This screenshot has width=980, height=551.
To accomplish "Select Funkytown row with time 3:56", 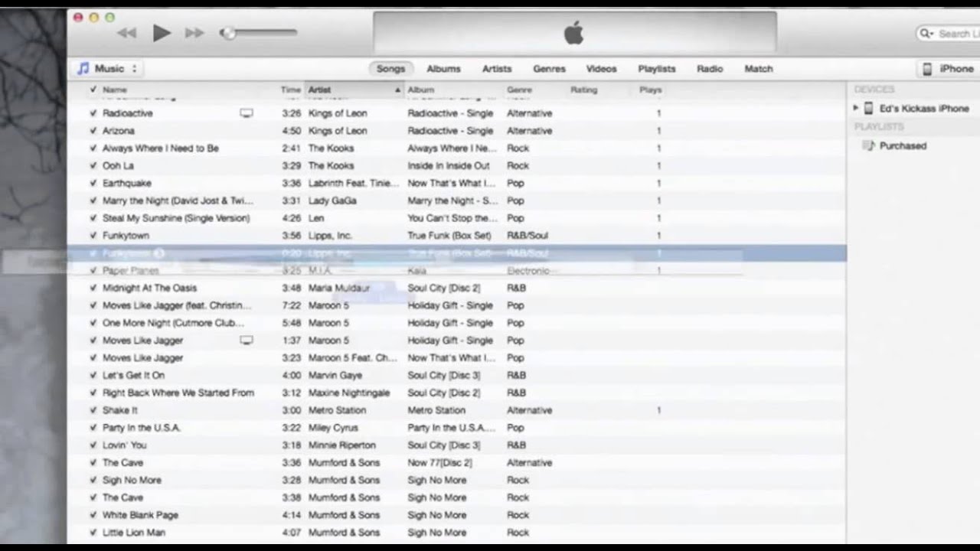I will (x=456, y=236).
